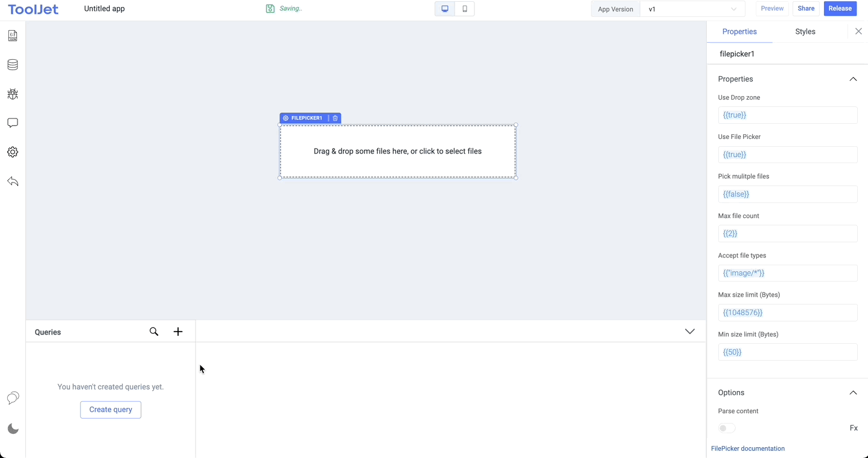Switch to desktop layout view
Viewport: 868px width, 458px height.
click(445, 9)
